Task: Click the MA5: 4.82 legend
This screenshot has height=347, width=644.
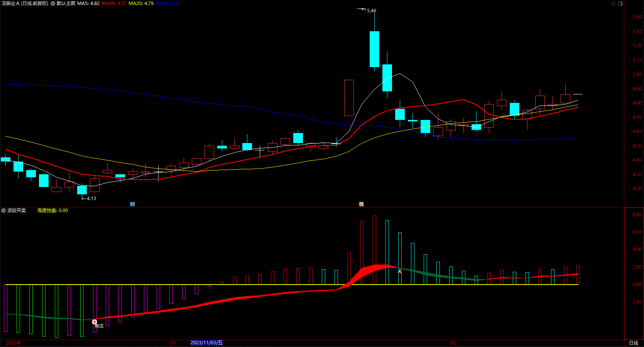Action: tap(88, 3)
